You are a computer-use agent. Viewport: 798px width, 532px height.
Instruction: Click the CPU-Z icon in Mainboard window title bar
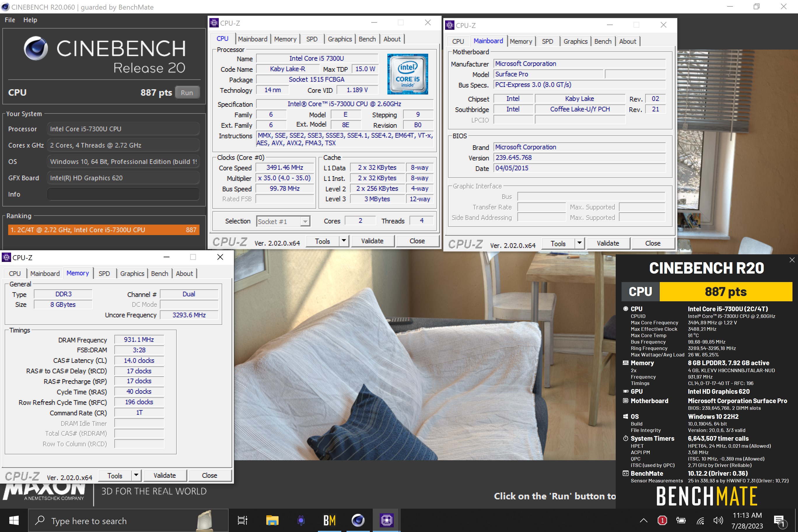click(x=449, y=25)
